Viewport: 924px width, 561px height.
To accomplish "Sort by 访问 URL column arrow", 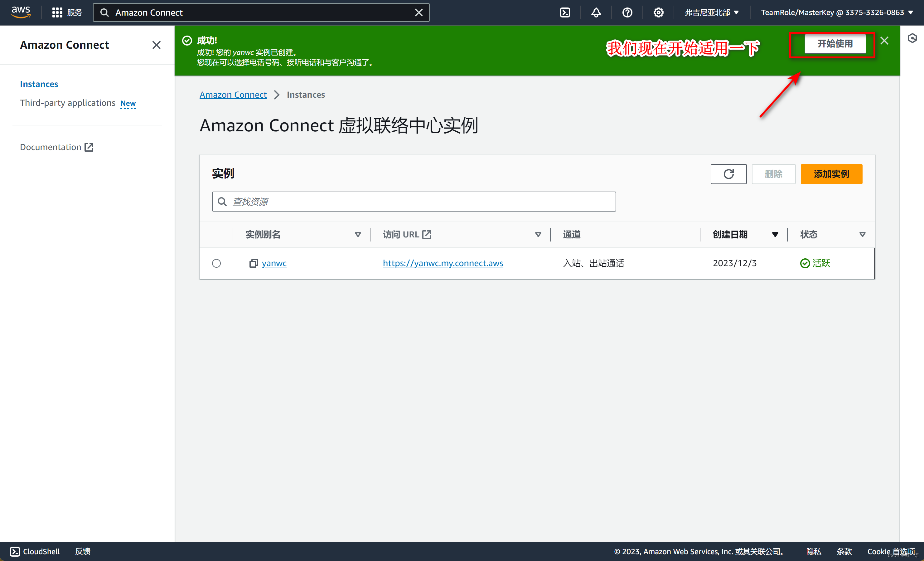I will (538, 235).
